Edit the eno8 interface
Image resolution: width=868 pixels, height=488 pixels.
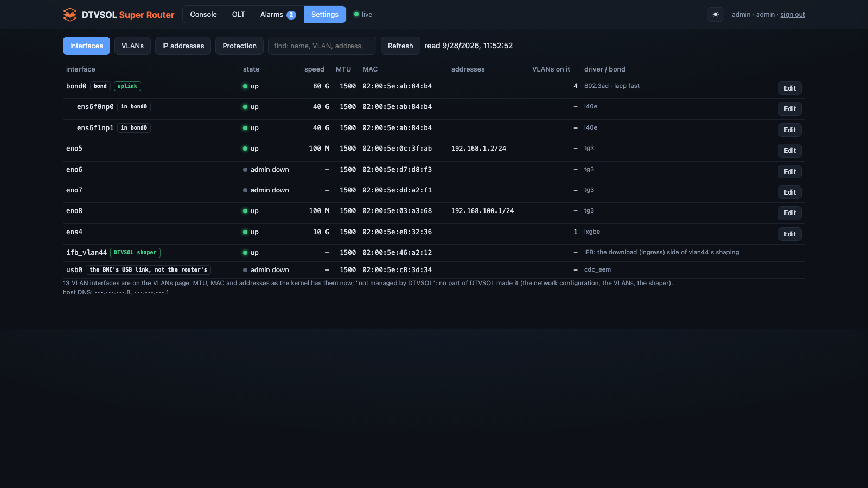coord(790,213)
